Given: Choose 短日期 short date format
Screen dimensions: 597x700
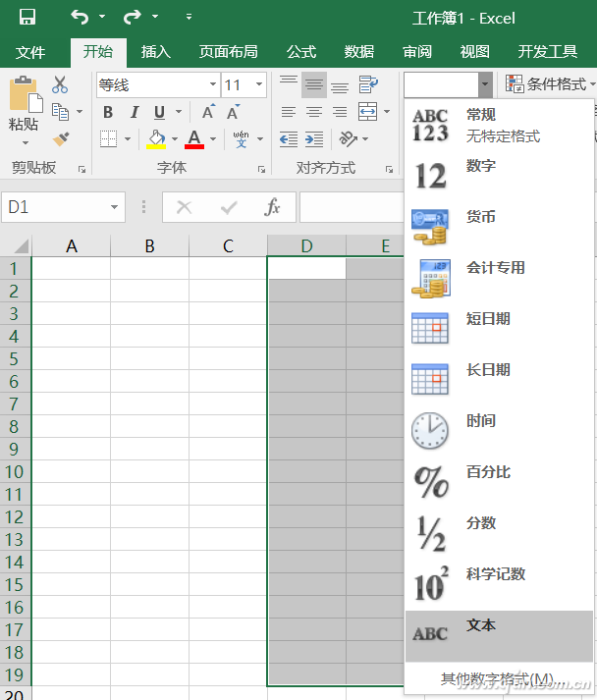Looking at the screenshot, I should tap(499, 329).
